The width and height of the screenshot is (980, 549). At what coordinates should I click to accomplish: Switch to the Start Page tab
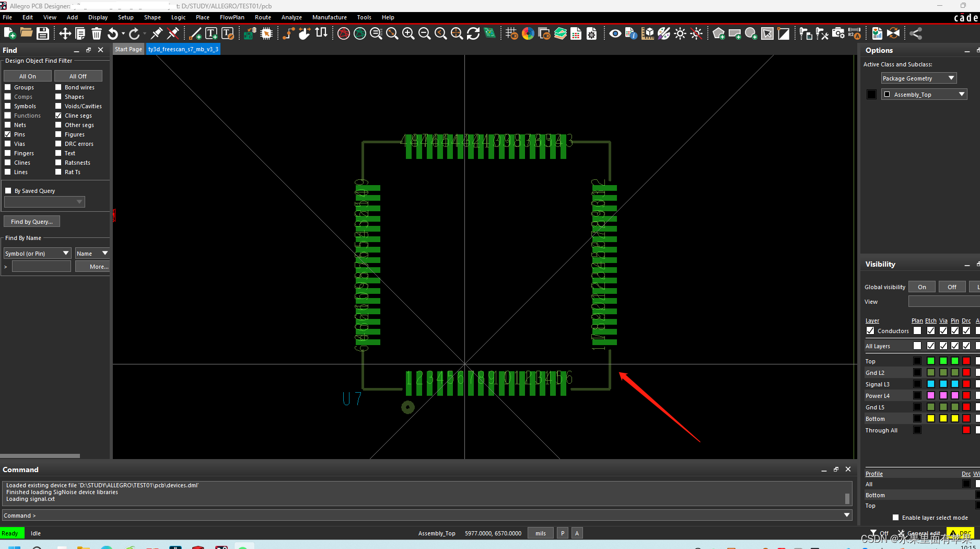point(129,49)
